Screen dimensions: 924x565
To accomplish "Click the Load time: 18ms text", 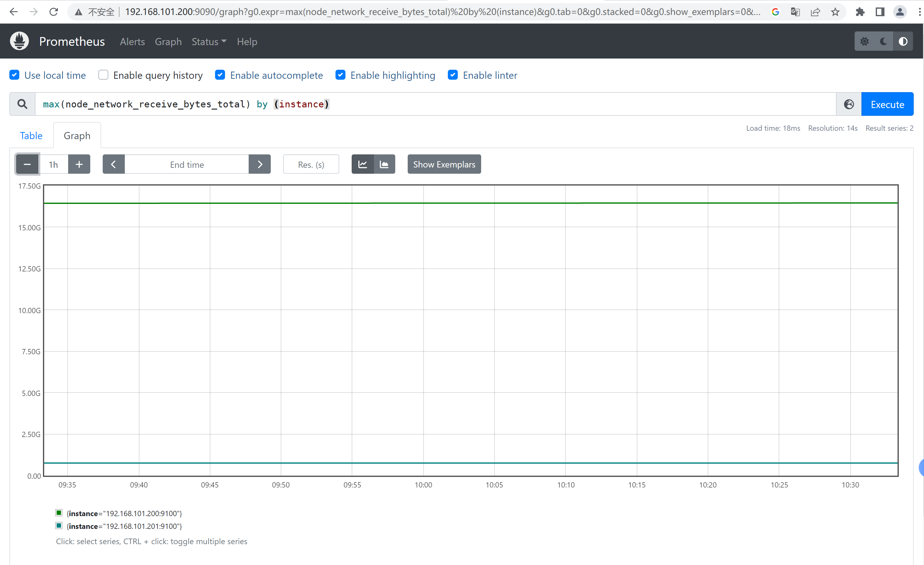I will click(773, 128).
